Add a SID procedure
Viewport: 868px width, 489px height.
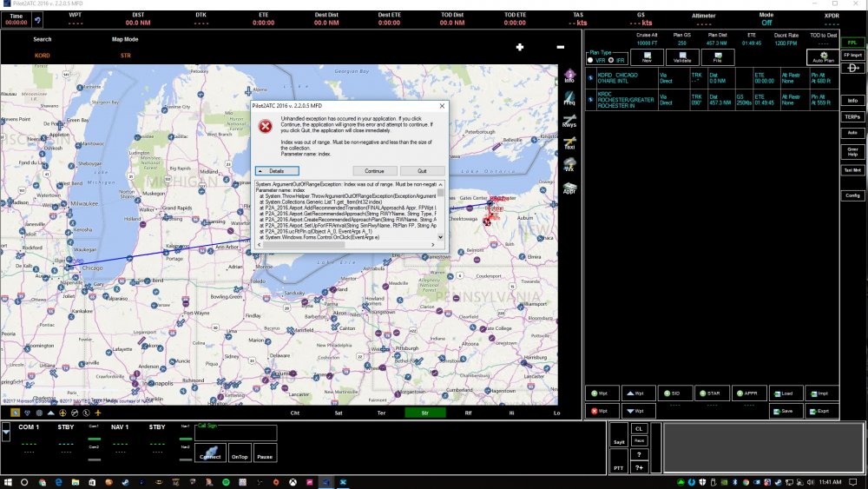coord(674,393)
